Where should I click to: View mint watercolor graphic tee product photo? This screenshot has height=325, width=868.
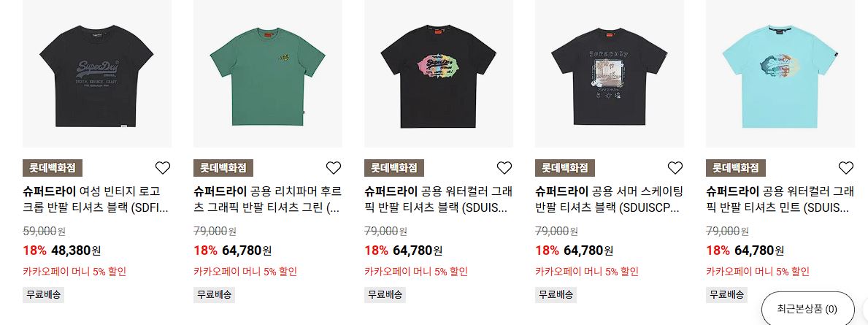(780, 74)
